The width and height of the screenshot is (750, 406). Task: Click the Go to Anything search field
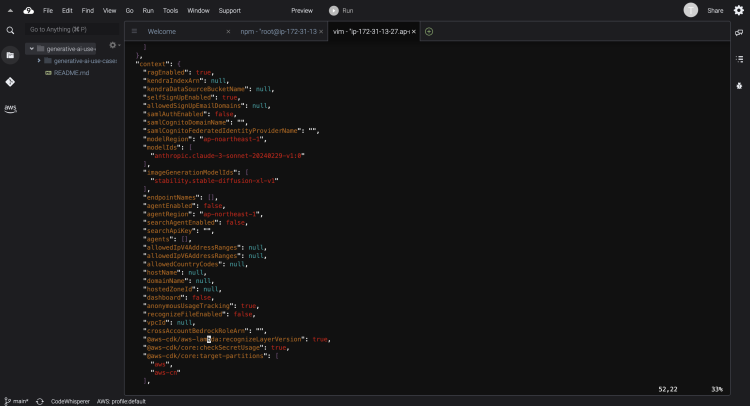pyautogui.click(x=72, y=30)
